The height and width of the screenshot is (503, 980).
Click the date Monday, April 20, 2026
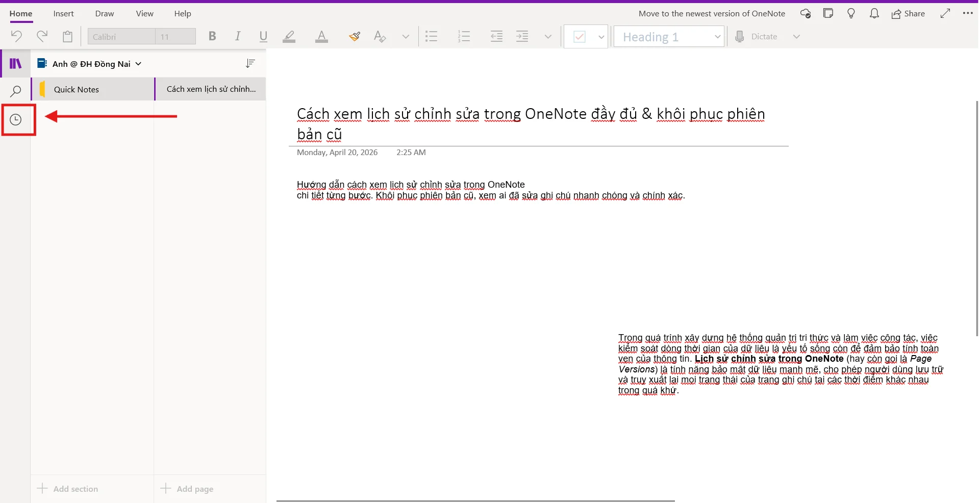pos(337,152)
